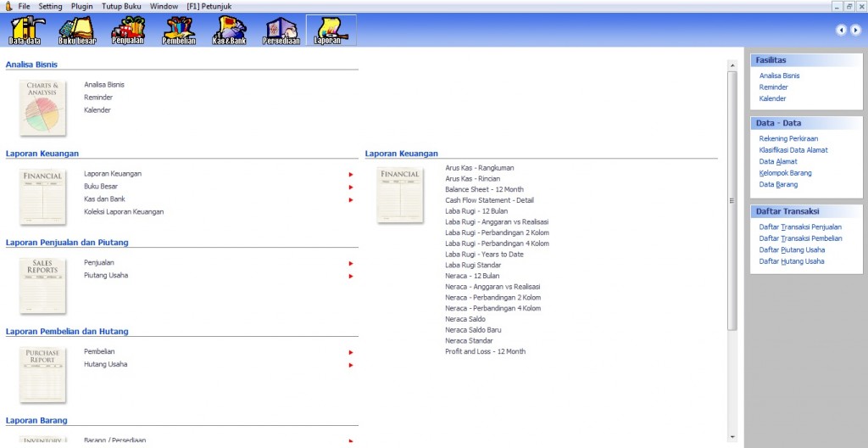868x448 pixels.
Task: Select the Pembelian toolbar icon
Action: (x=179, y=30)
